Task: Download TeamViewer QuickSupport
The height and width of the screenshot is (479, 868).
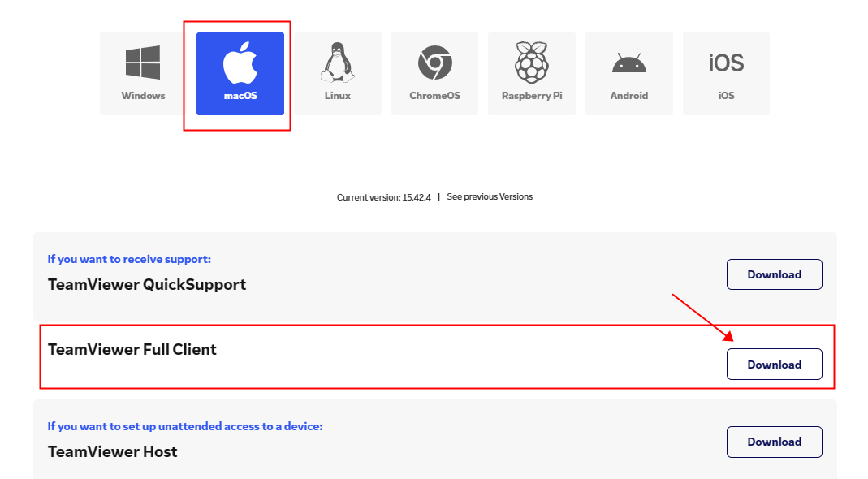Action: click(x=774, y=274)
